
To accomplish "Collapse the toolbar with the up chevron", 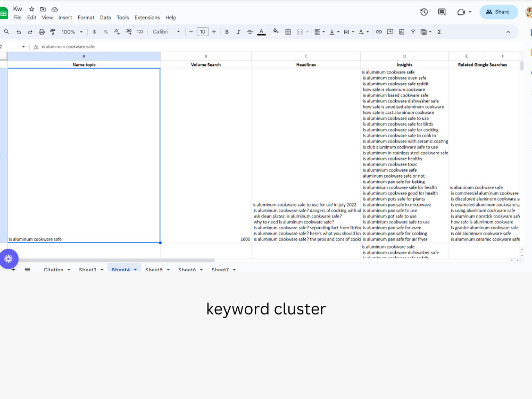I will [508, 32].
